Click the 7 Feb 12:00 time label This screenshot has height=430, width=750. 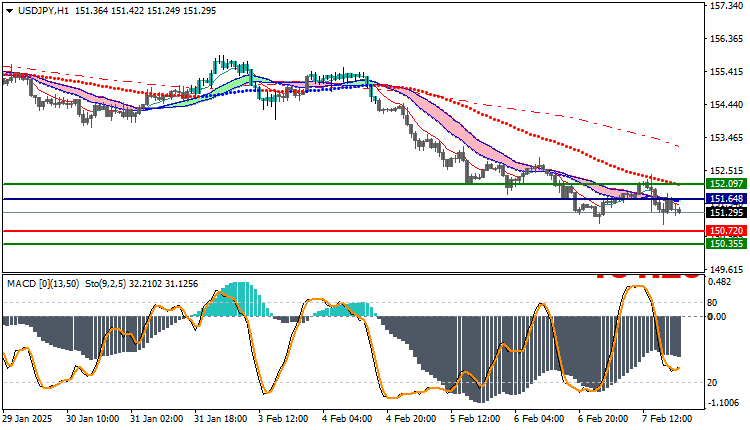pos(667,419)
